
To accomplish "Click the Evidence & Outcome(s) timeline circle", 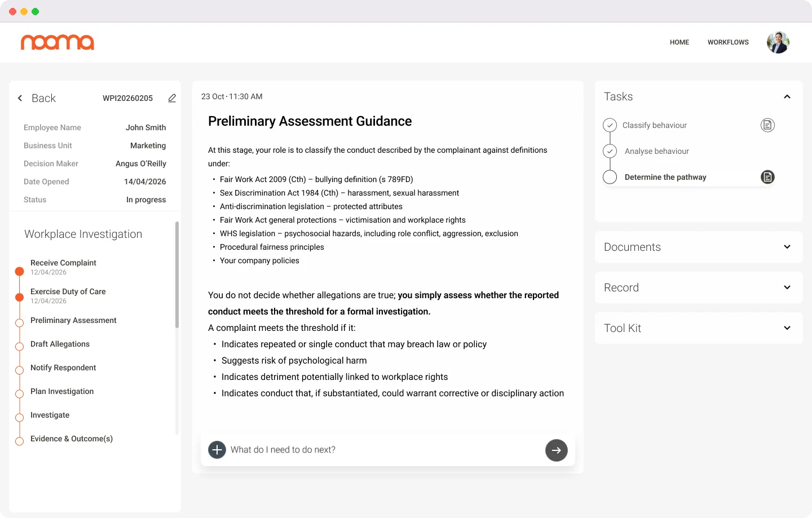I will pyautogui.click(x=19, y=441).
